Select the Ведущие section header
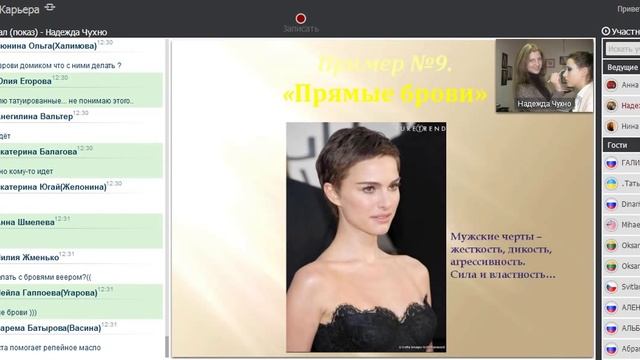This screenshot has width=640, height=360. (x=621, y=67)
